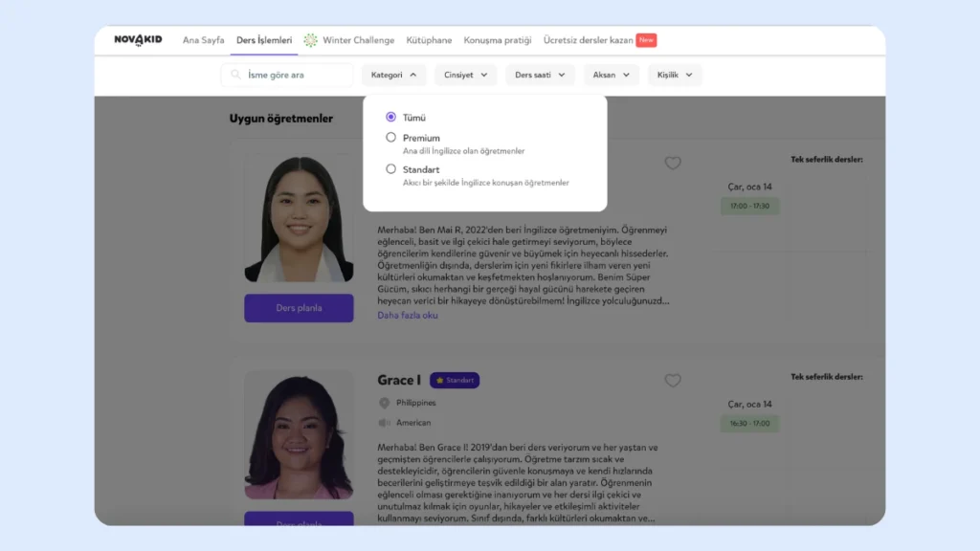The height and width of the screenshot is (551, 980).
Task: Click the speaker icon beside American accent
Action: click(x=385, y=422)
